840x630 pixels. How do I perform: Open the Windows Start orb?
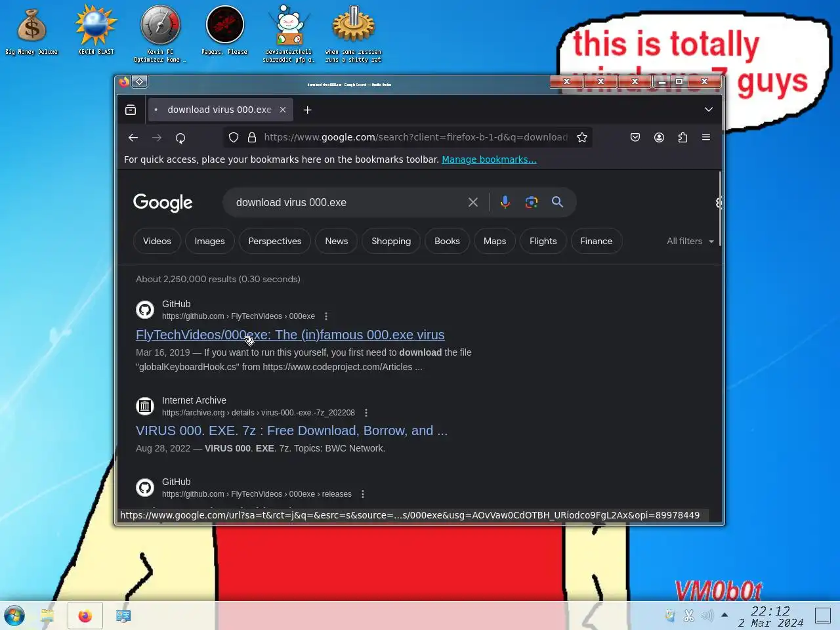[x=14, y=616]
